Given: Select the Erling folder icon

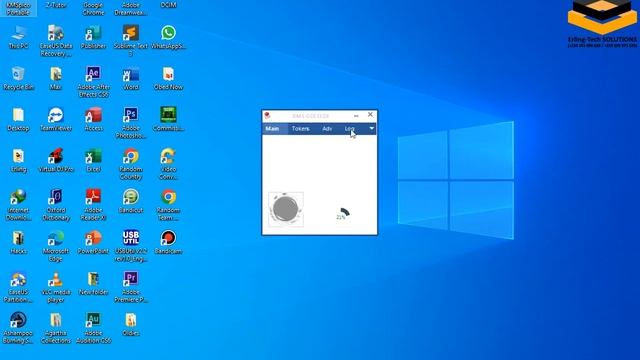Looking at the screenshot, I should 18,161.
